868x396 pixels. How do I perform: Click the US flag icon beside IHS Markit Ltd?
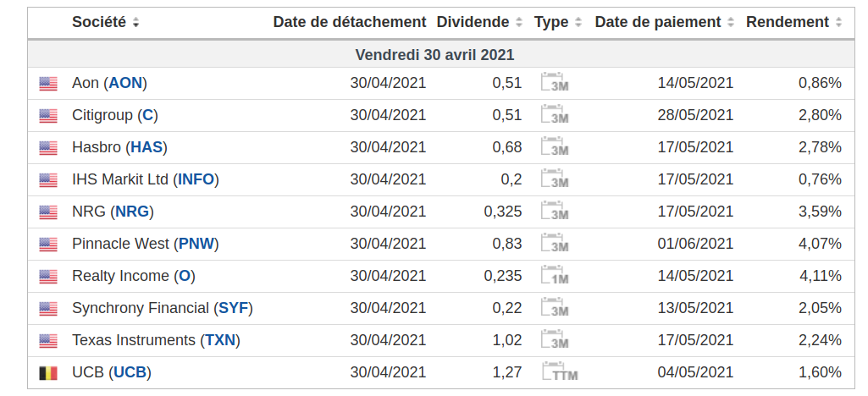(48, 179)
